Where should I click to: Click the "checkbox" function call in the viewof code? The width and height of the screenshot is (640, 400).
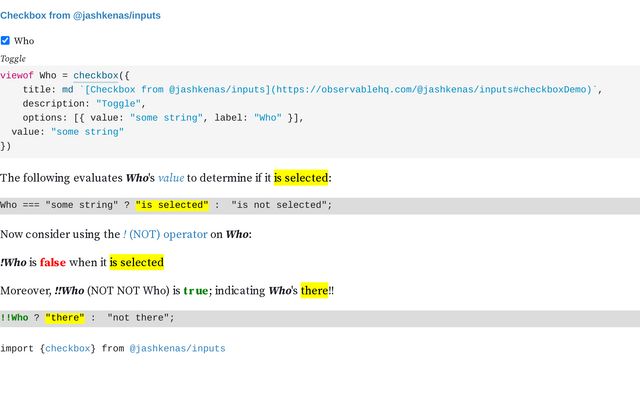pyautogui.click(x=95, y=75)
